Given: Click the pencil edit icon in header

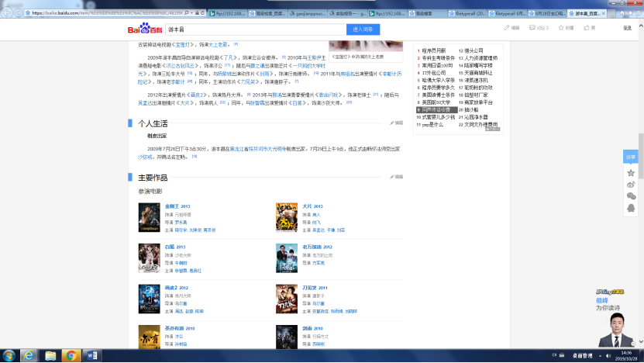Looking at the screenshot, I should 507,28.
